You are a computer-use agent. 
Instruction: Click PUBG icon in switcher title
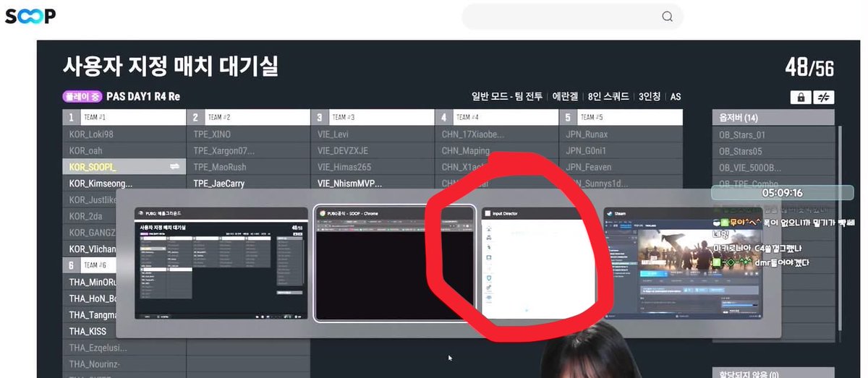141,214
